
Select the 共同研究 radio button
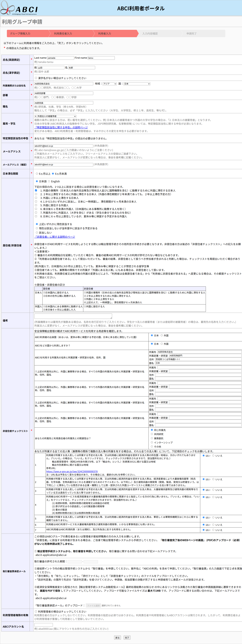coord(152,434)
